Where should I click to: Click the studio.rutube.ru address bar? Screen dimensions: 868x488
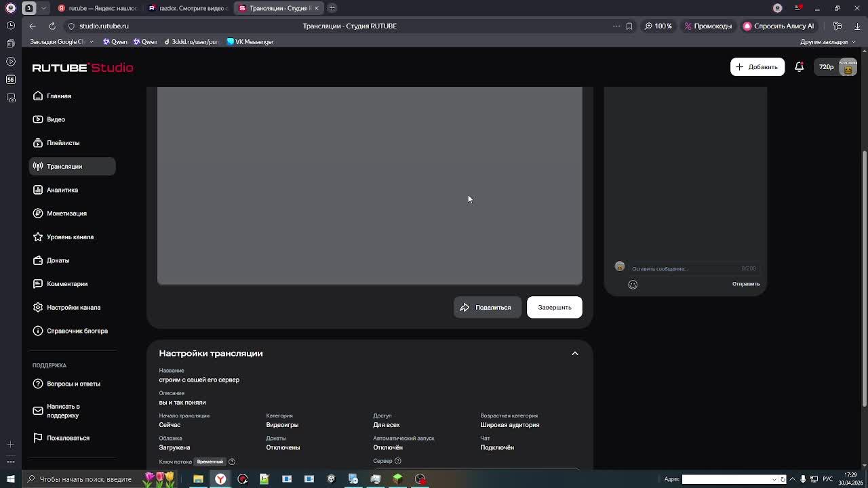(x=104, y=26)
